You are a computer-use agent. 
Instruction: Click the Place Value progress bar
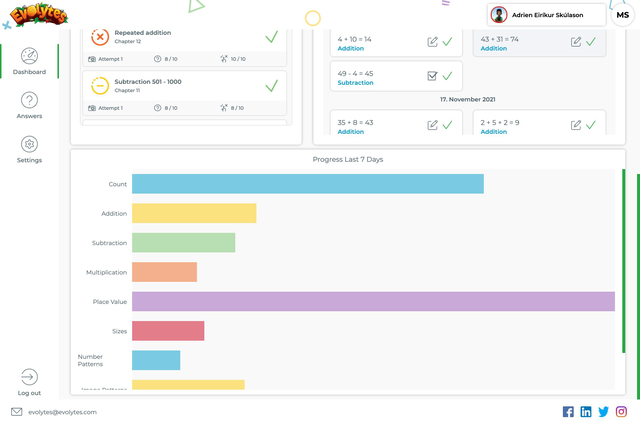[x=373, y=301]
